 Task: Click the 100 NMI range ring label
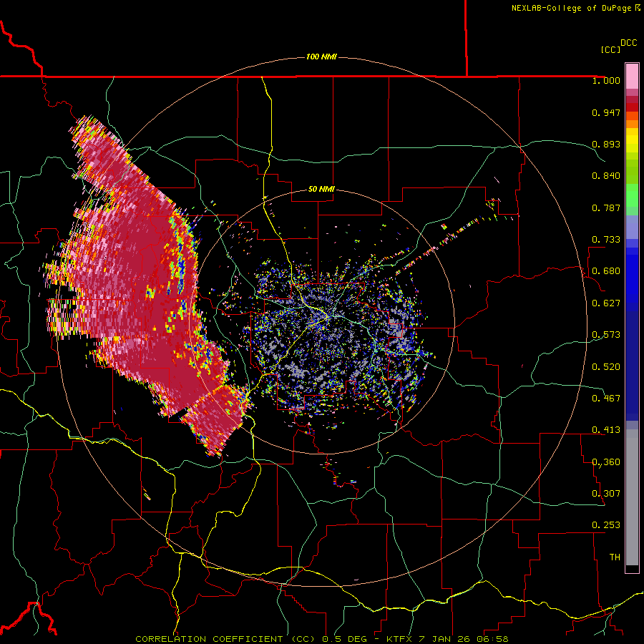(321, 57)
